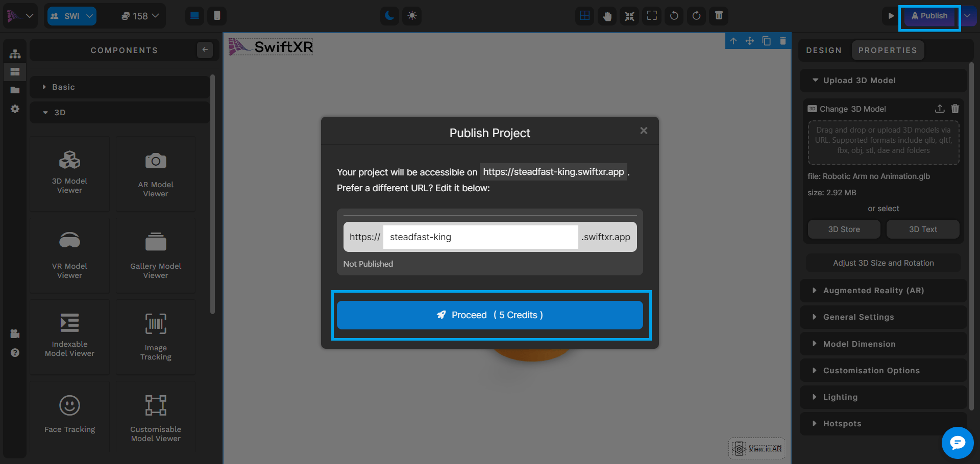Click the preview play icon
The height and width of the screenshot is (464, 980).
click(891, 16)
